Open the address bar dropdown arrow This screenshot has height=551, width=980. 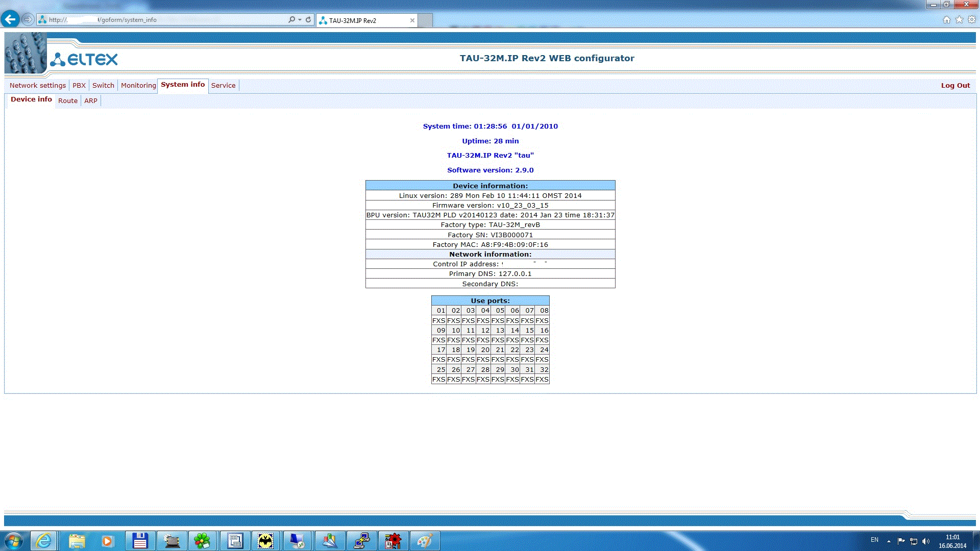[x=300, y=20]
